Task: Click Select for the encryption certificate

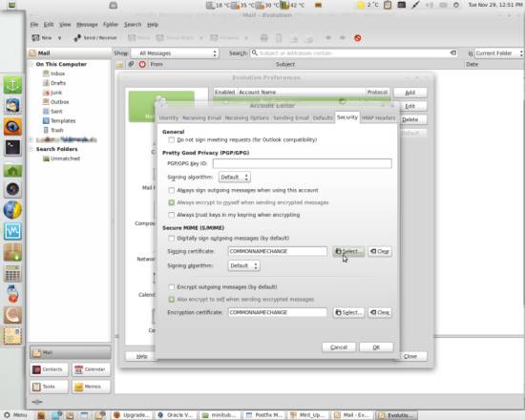Action: pyautogui.click(x=348, y=312)
